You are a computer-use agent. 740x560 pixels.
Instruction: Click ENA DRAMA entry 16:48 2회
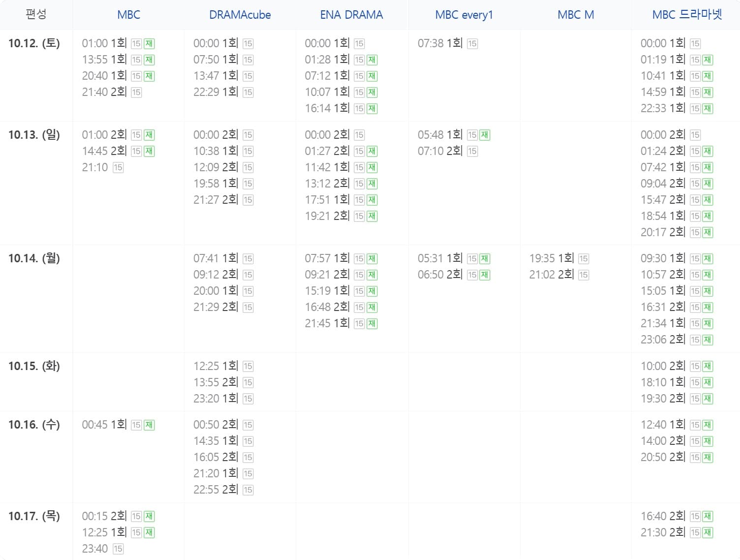coord(327,307)
